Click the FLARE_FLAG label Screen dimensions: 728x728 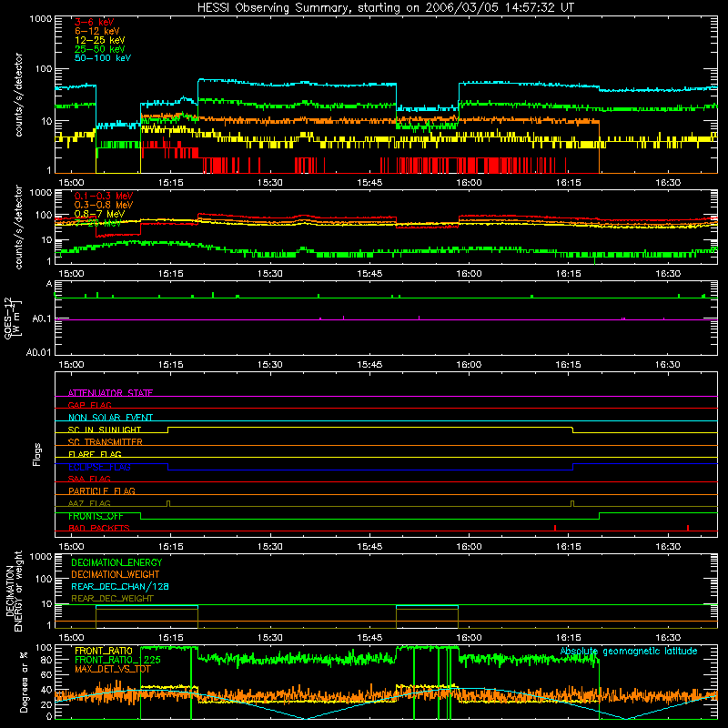pos(95,454)
